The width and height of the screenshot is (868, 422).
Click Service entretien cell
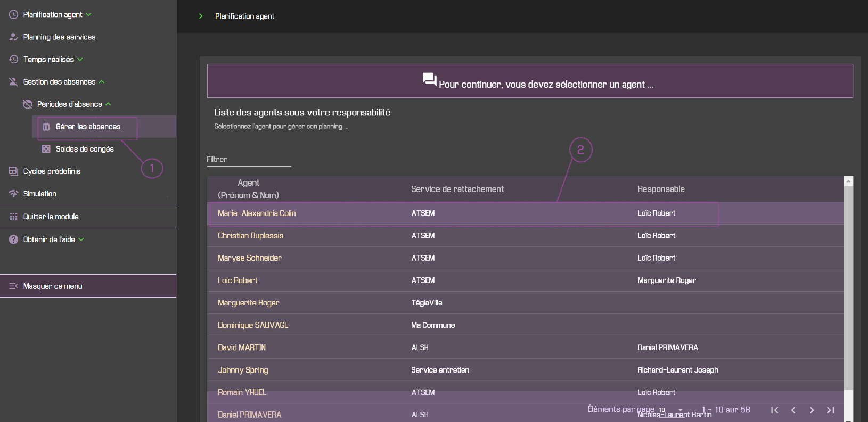pos(440,370)
